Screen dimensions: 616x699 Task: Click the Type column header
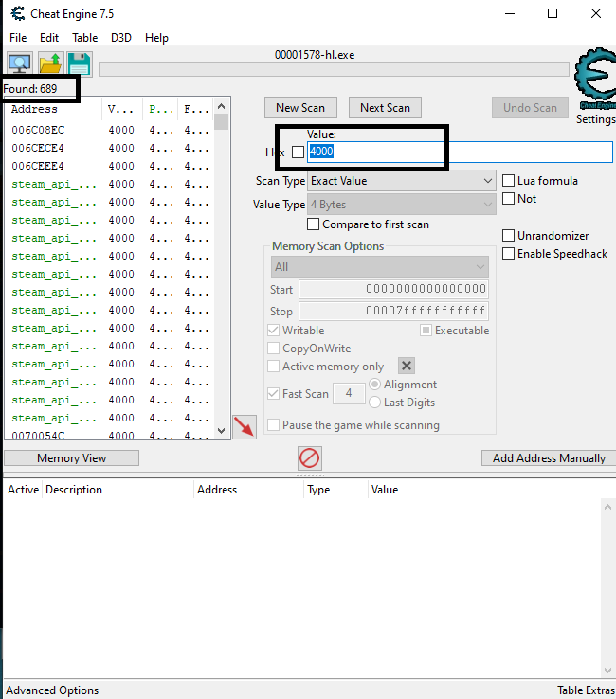pyautogui.click(x=335, y=490)
